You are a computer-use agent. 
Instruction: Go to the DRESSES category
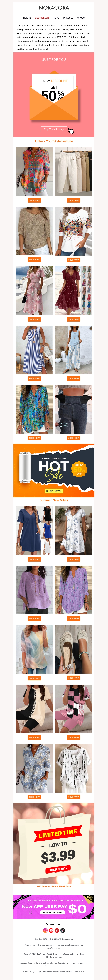coord(68,18)
